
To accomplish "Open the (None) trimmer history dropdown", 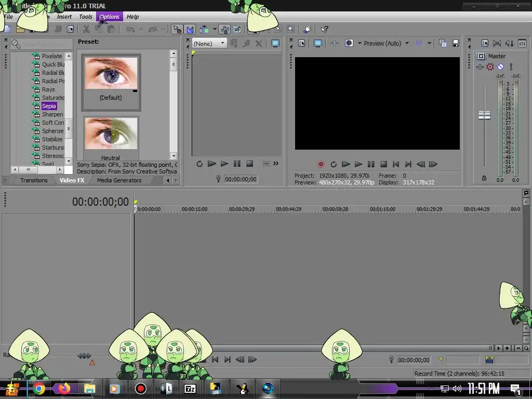I will 209,44.
